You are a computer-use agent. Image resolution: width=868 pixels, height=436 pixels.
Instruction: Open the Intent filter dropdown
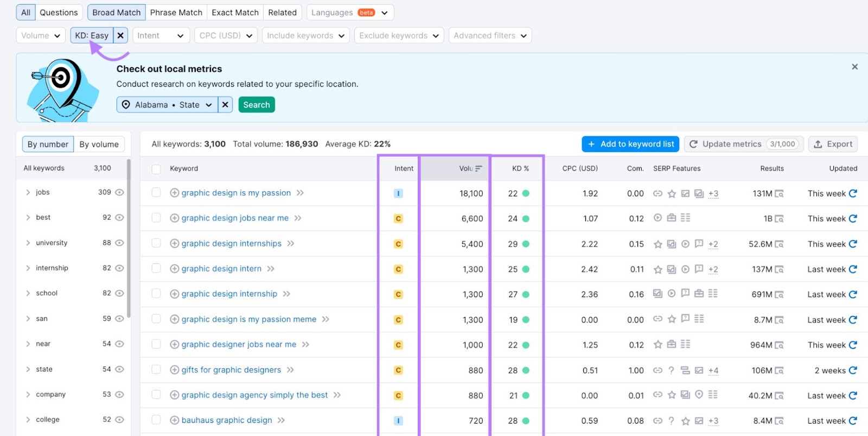[160, 35]
